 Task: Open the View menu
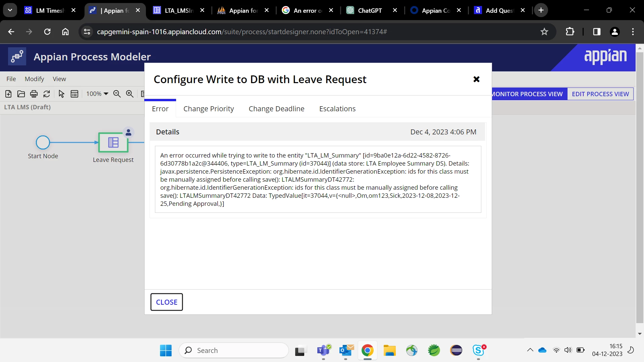click(x=59, y=79)
